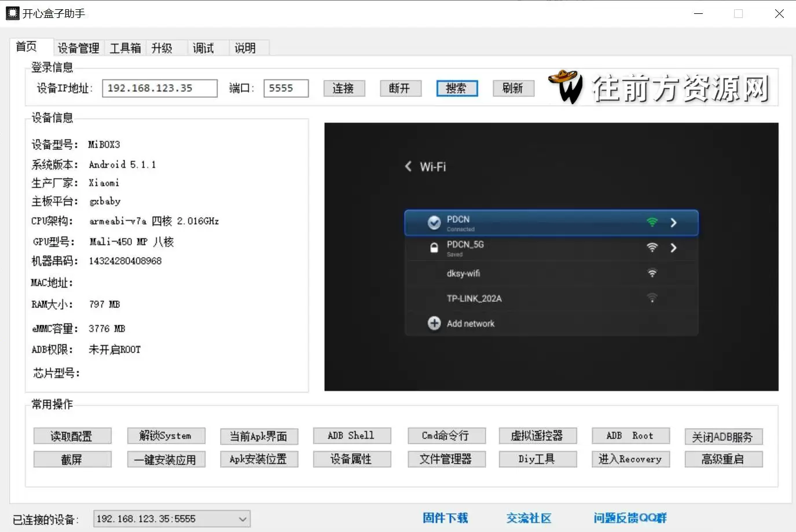
Task: Click the 进入Recovery button
Action: click(x=630, y=459)
